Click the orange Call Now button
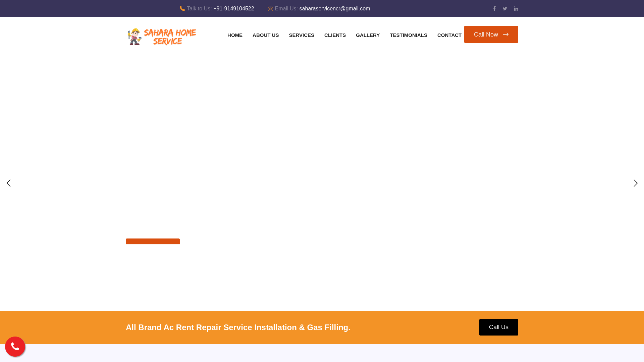The width and height of the screenshot is (644, 362). [x=491, y=34]
